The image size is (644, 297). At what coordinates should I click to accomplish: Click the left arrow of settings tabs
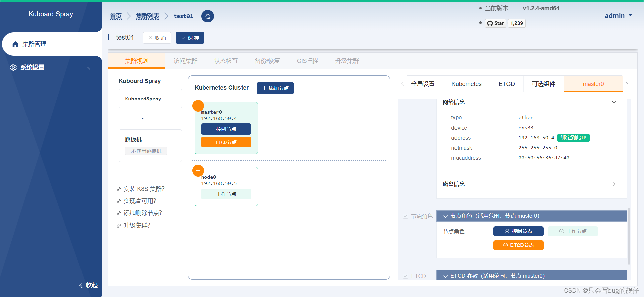click(402, 84)
